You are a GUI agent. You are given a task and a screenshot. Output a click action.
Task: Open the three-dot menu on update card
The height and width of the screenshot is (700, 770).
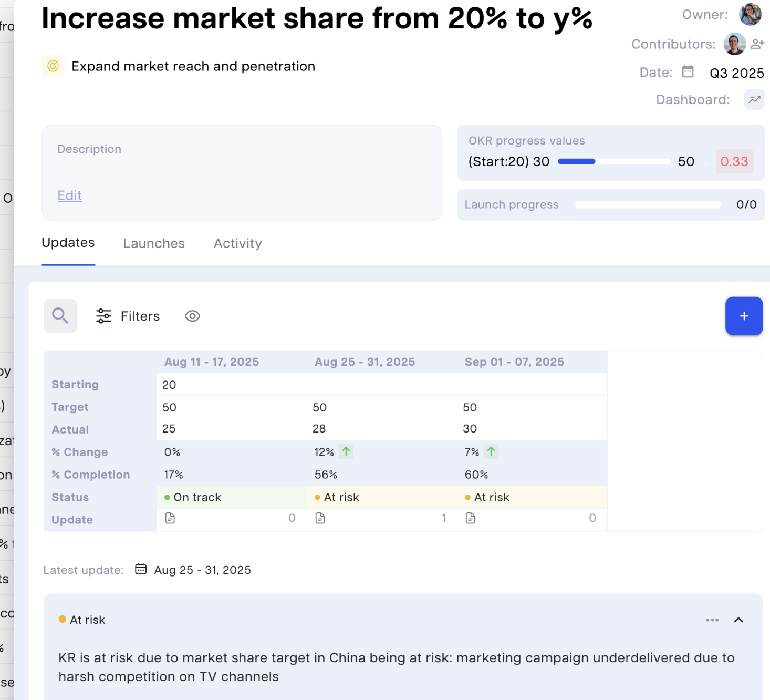pos(712,620)
